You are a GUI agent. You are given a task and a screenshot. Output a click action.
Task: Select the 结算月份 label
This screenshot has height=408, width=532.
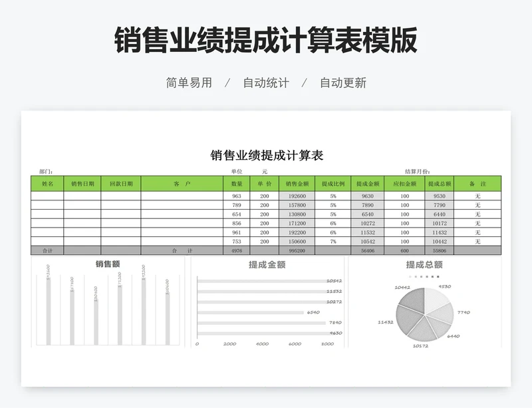point(418,172)
